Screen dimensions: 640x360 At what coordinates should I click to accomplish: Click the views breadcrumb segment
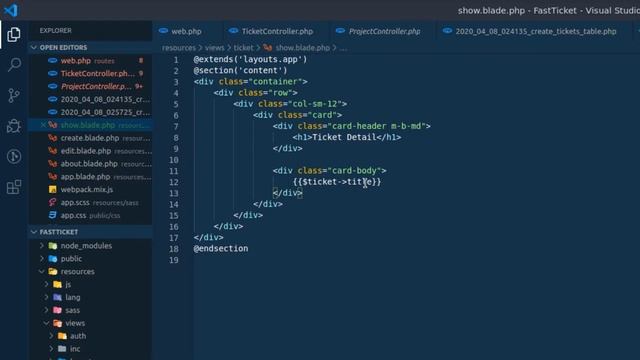coord(215,48)
